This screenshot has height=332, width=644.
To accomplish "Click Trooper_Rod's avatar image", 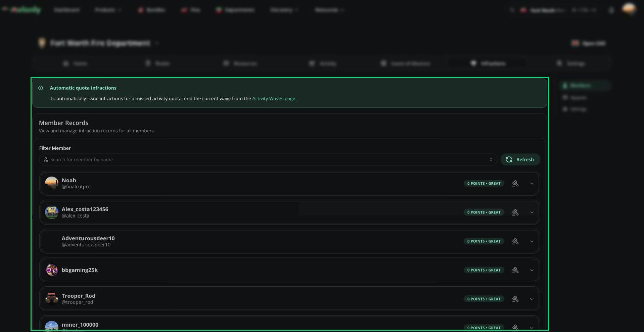I will (x=52, y=299).
